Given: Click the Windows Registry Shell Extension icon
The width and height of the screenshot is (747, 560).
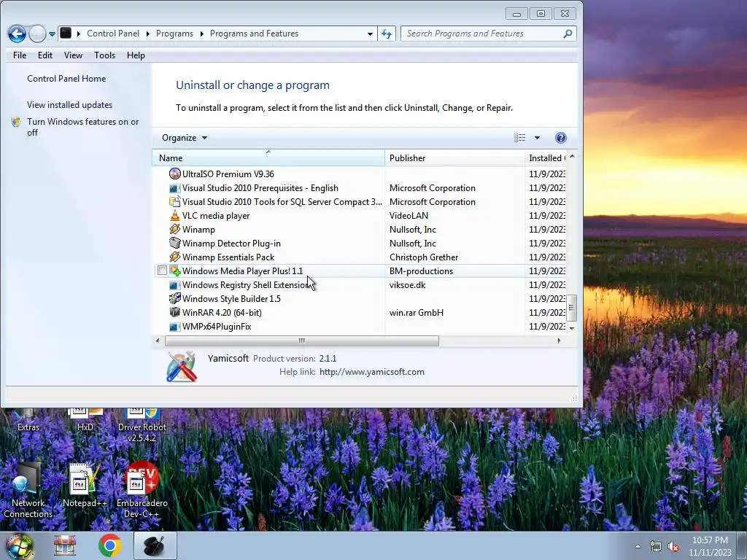Looking at the screenshot, I should click(175, 285).
